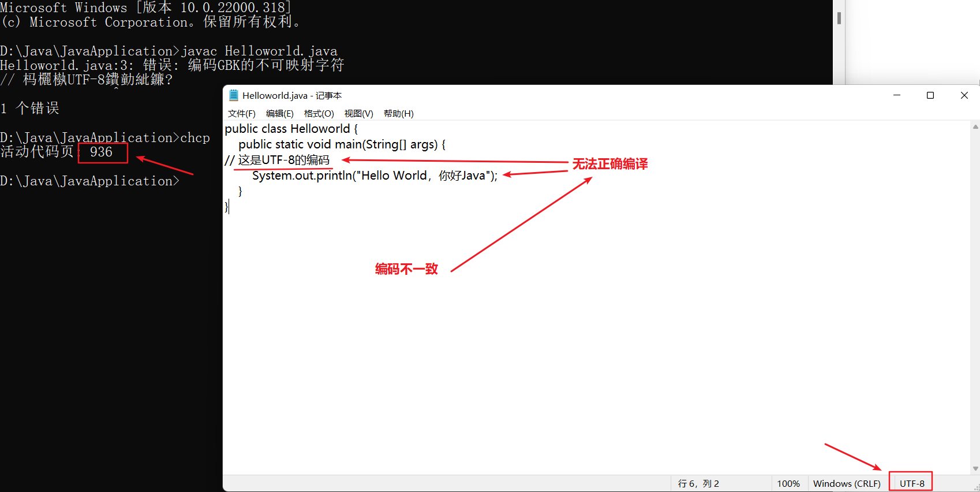
Task: Maximize the Helloworld.java Notepad window
Action: tap(930, 95)
